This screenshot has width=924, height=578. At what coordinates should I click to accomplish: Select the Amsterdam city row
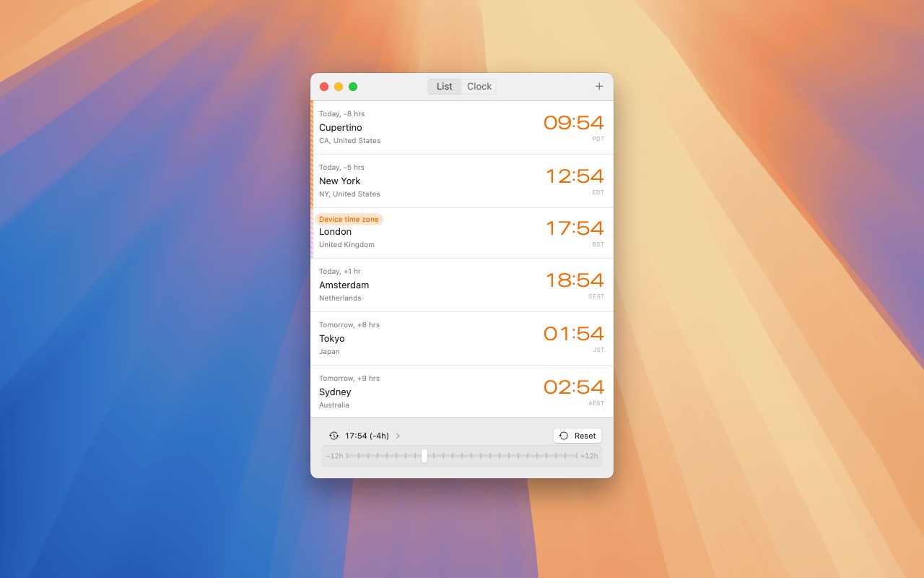point(462,285)
